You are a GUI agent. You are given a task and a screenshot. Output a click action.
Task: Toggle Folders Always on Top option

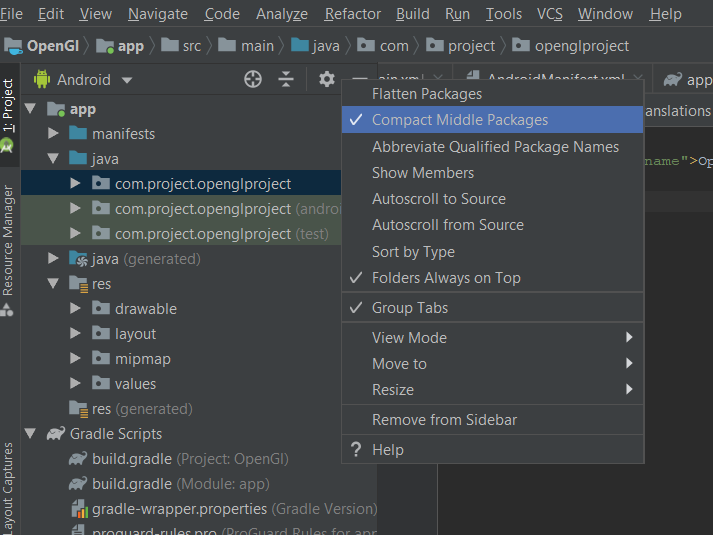(x=492, y=278)
